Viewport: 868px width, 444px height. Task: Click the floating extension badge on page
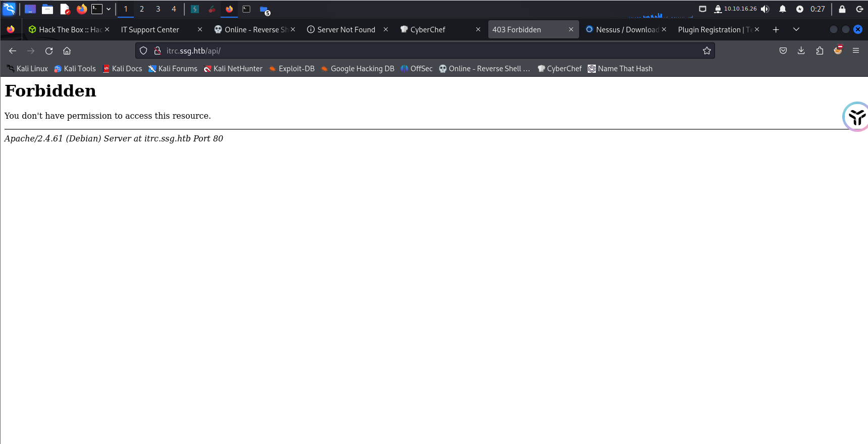click(856, 117)
